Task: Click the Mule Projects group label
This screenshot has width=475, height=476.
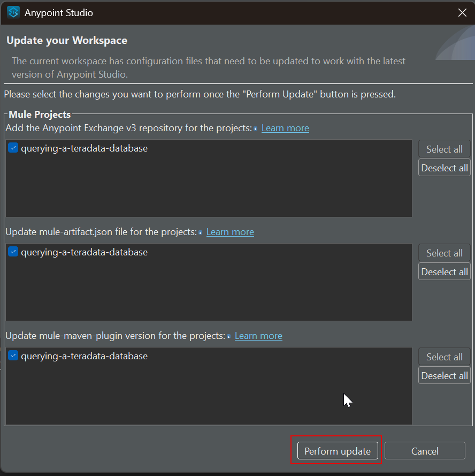Action: click(x=40, y=115)
